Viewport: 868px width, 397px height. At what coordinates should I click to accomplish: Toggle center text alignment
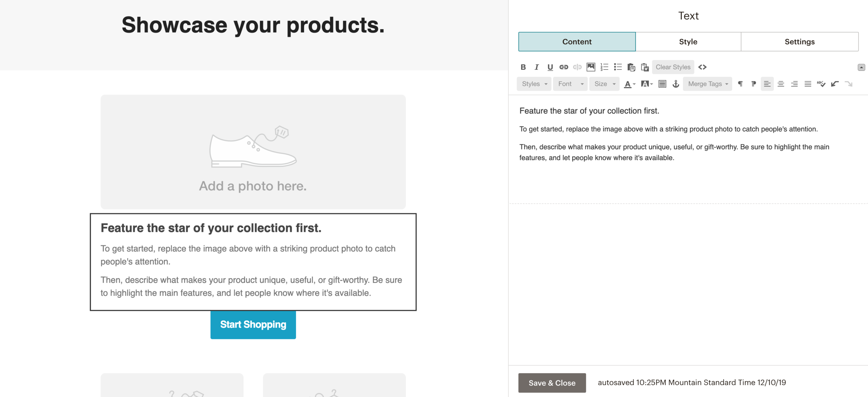click(781, 84)
